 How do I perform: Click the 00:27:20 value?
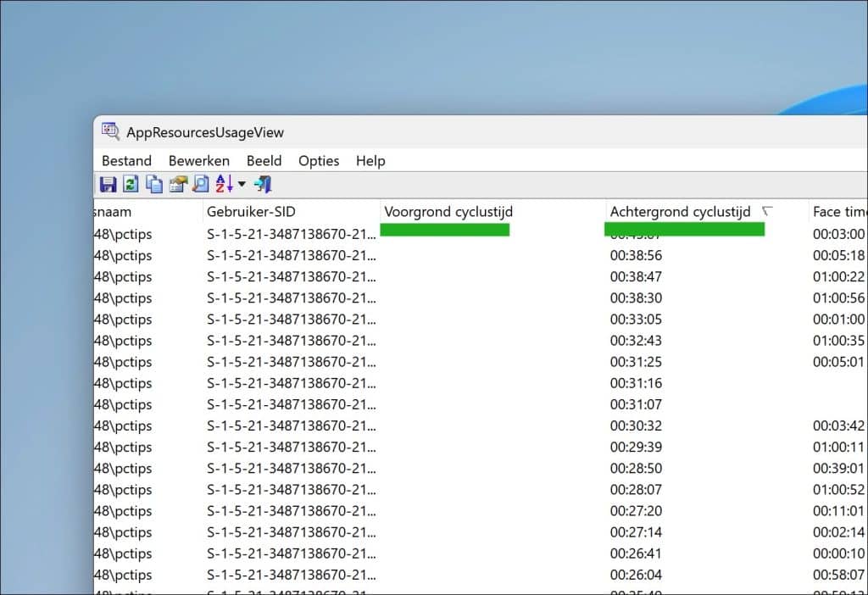(636, 511)
